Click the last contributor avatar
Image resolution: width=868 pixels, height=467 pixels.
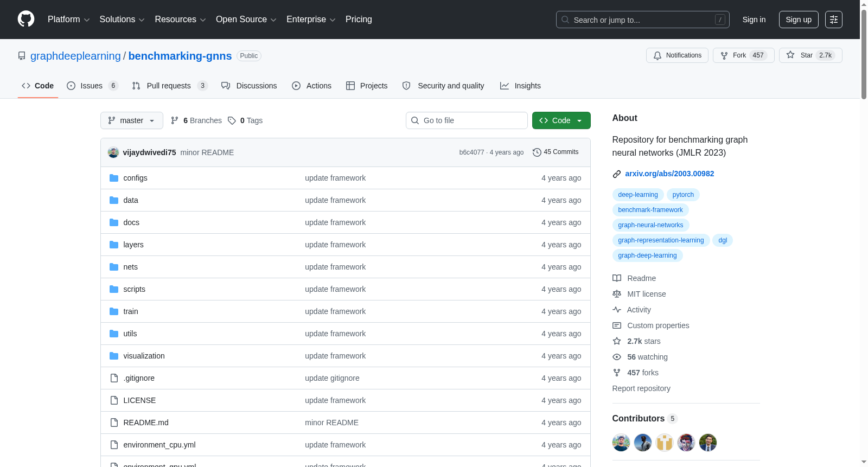pyautogui.click(x=708, y=443)
